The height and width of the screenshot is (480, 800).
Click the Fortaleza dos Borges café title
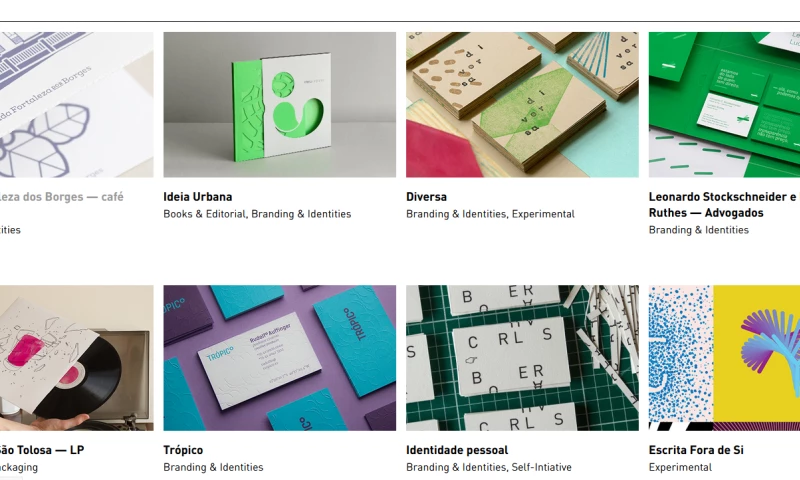[62, 197]
